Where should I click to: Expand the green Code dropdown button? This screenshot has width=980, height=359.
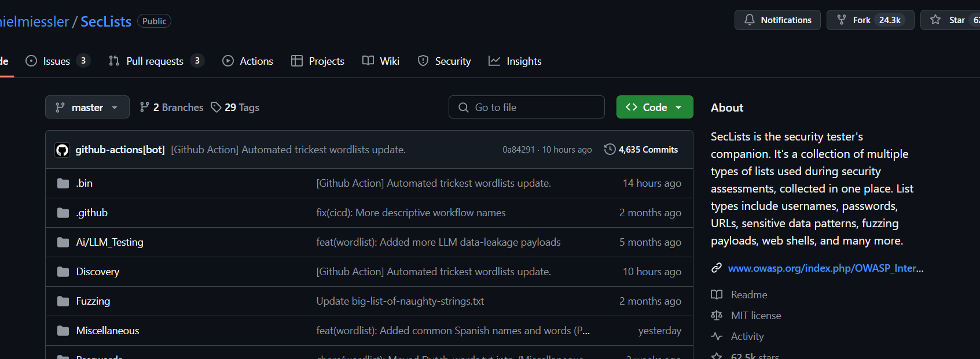(655, 108)
